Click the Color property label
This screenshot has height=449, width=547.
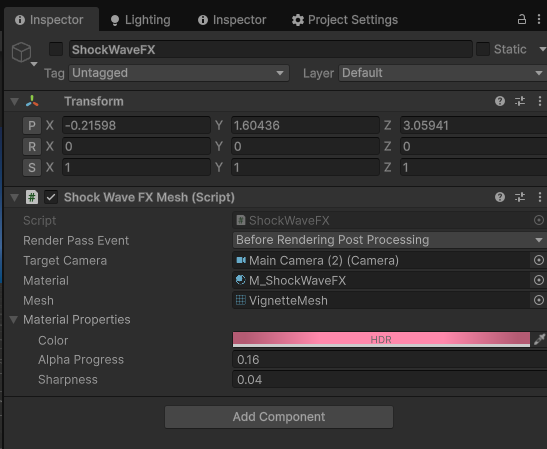tap(53, 341)
